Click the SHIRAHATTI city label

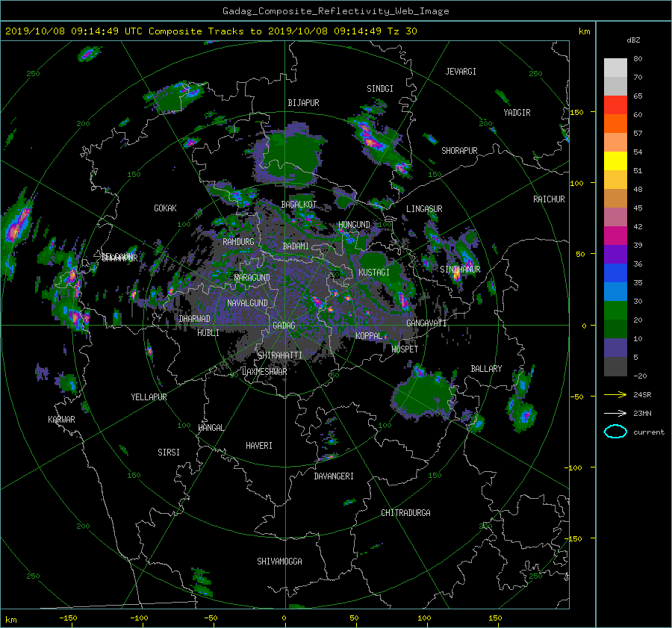(x=280, y=355)
